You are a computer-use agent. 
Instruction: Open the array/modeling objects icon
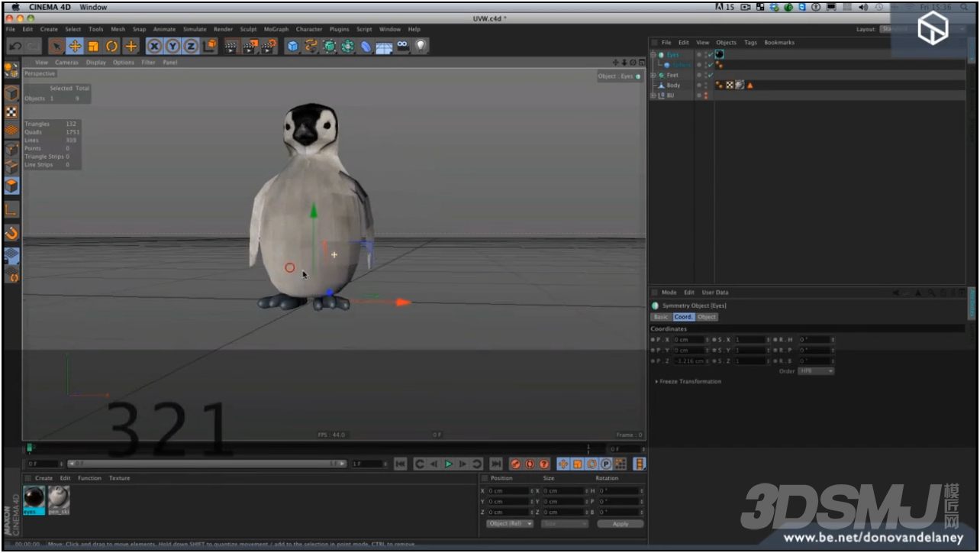pos(348,47)
